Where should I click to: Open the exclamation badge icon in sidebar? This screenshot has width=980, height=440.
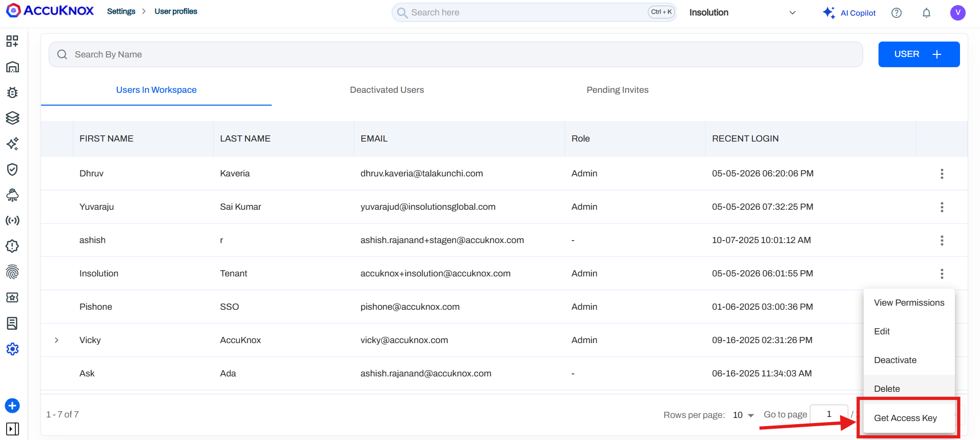coord(12,246)
